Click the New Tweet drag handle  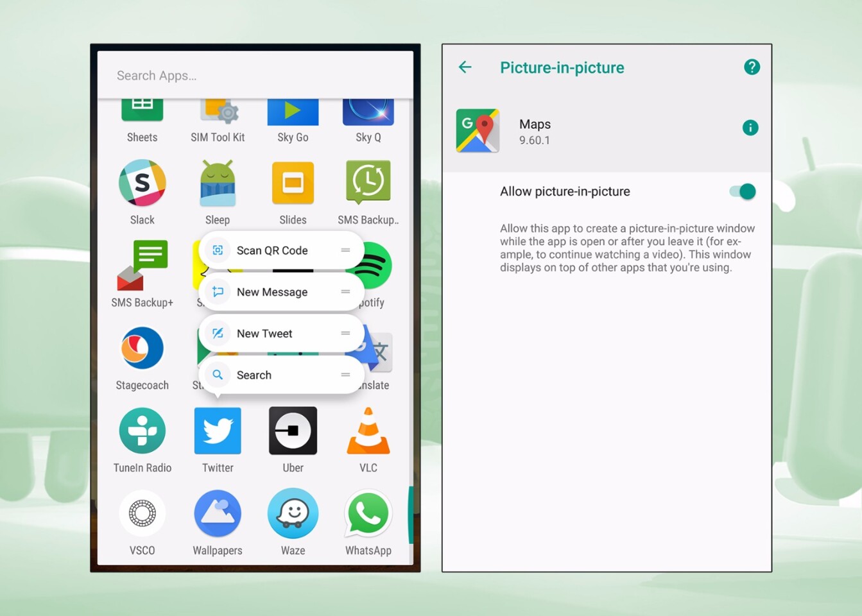coord(345,333)
